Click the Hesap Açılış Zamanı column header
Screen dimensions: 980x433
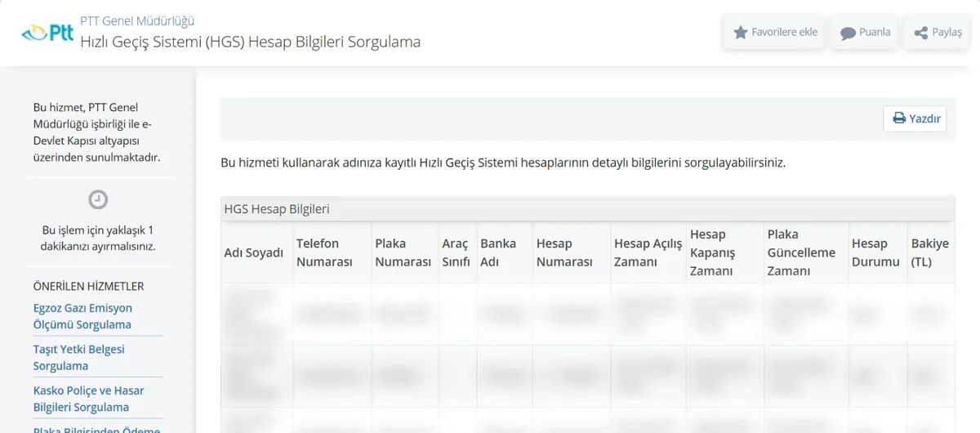(x=648, y=252)
